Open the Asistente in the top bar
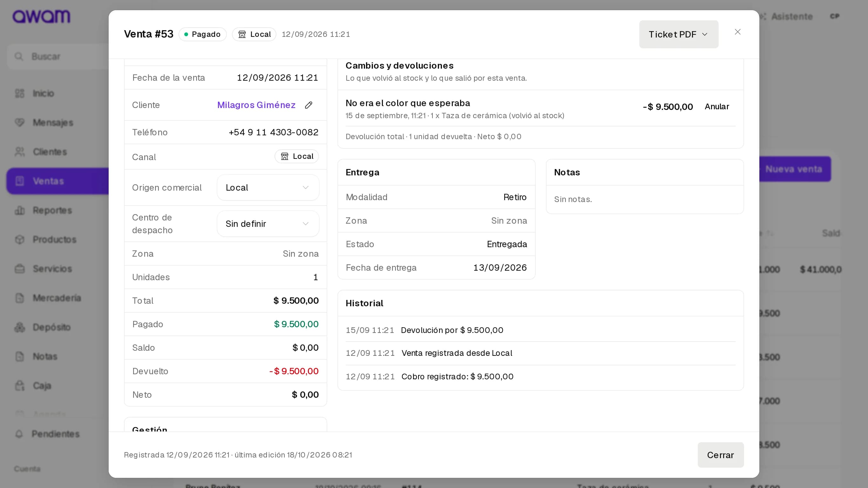This screenshot has width=868, height=488. (x=787, y=16)
